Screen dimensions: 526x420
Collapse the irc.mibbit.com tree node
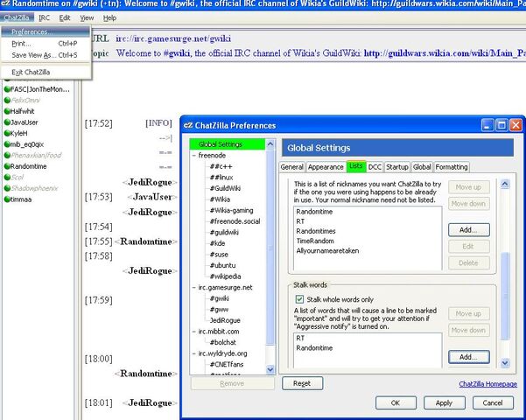(194, 332)
